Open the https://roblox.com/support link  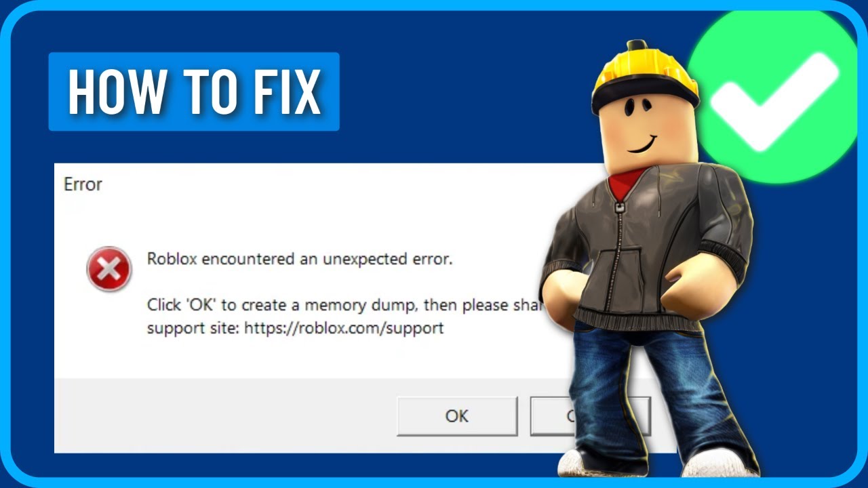point(344,329)
